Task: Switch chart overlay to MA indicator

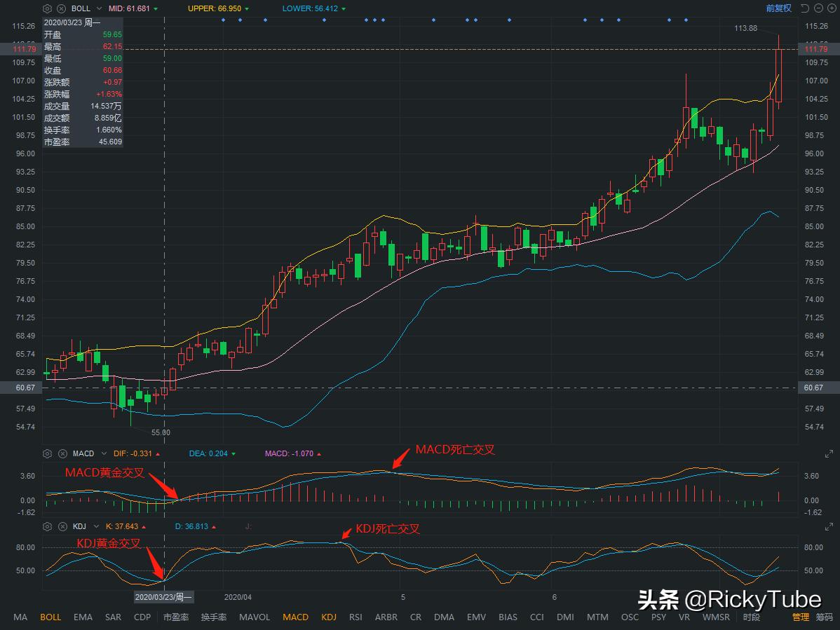Action: (20, 617)
